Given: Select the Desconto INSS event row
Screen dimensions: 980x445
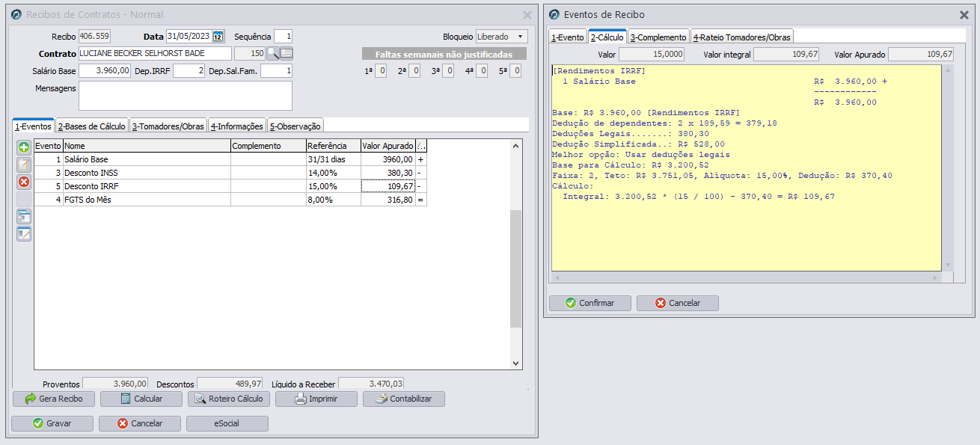Looking at the screenshot, I should coord(230,173).
